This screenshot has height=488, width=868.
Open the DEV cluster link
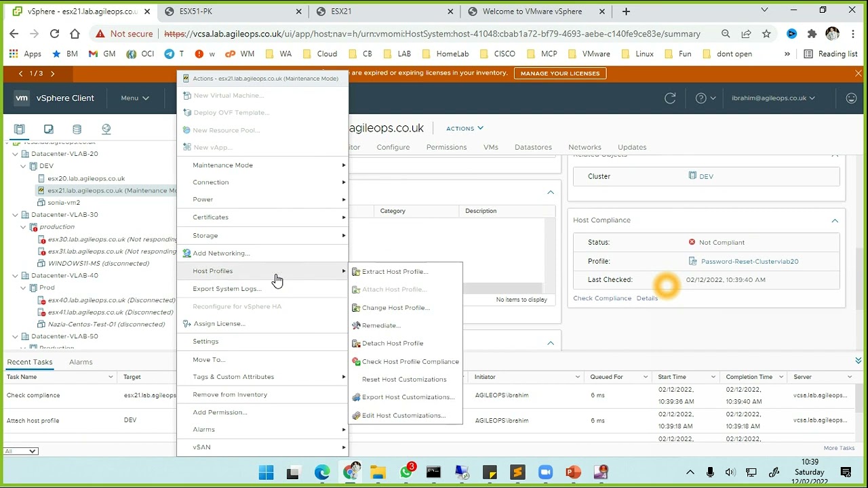706,176
